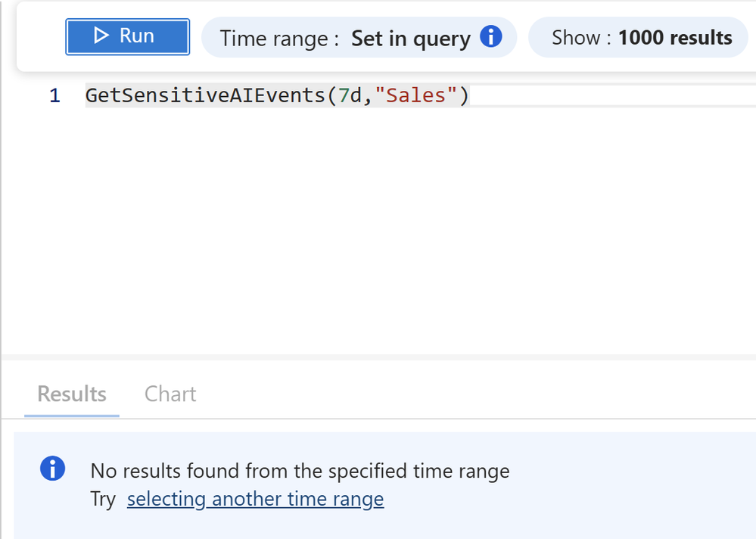Click the word 'Try' in the banner
756x539 pixels.
pyautogui.click(x=103, y=500)
